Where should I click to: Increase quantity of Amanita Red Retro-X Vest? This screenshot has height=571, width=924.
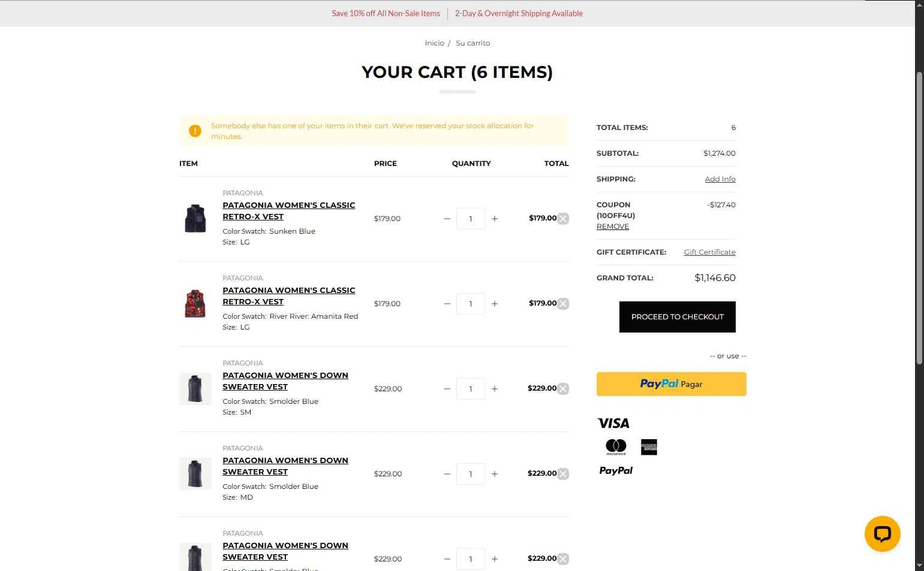tap(495, 304)
